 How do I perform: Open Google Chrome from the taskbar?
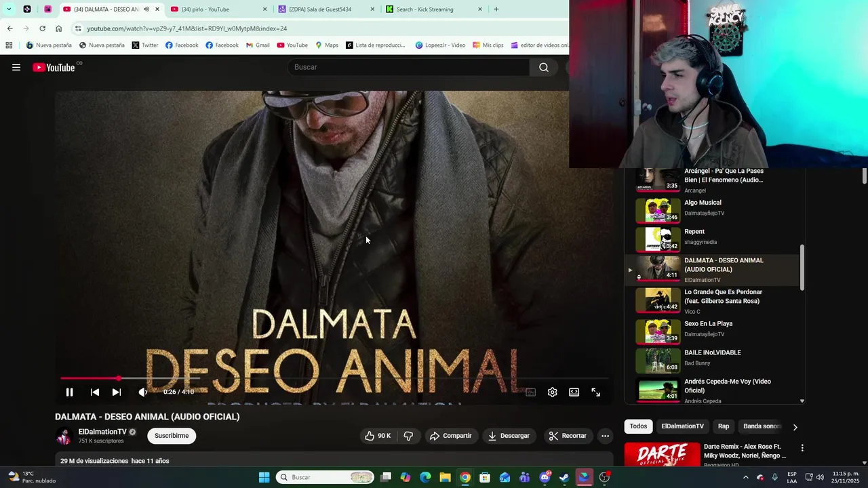point(465,477)
